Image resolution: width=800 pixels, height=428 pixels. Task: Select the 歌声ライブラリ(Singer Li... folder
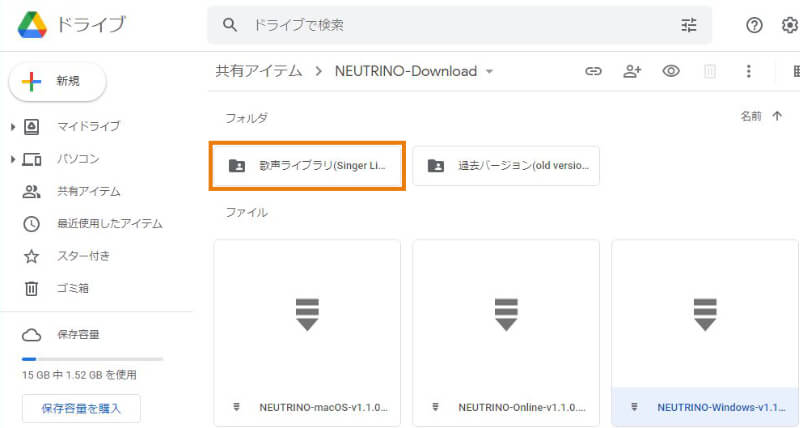[x=307, y=166]
